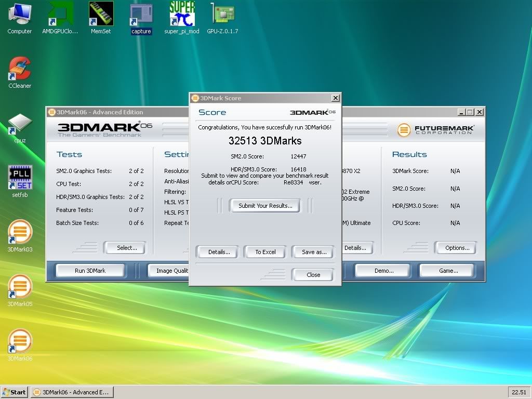The width and height of the screenshot is (532, 399).
Task: Open the GPU-Z.0.1.7 desktop icon
Action: 222,17
